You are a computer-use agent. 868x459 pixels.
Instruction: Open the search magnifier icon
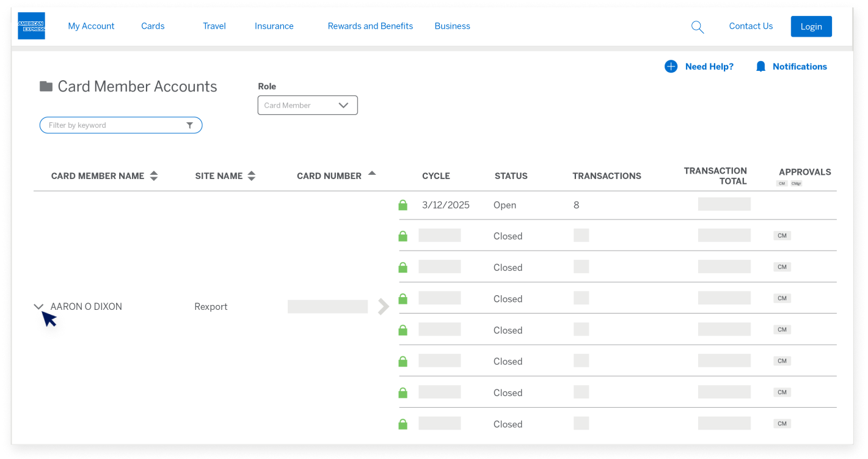click(x=697, y=27)
